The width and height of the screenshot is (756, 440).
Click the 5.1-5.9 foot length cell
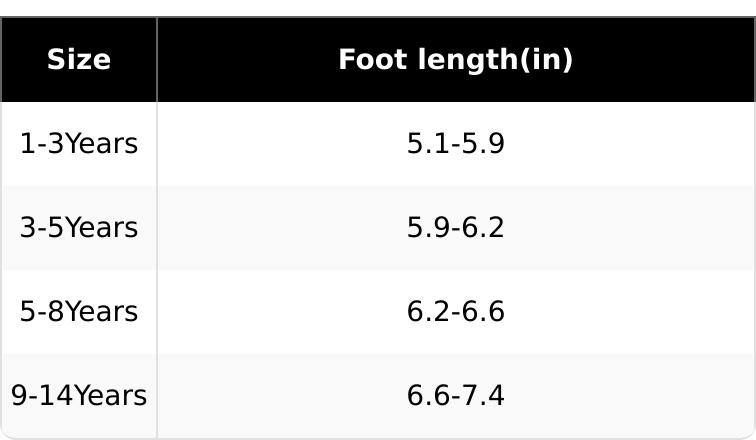coord(456,144)
